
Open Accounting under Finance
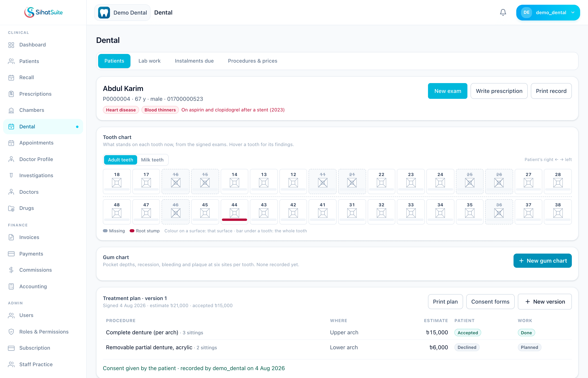point(43,286)
